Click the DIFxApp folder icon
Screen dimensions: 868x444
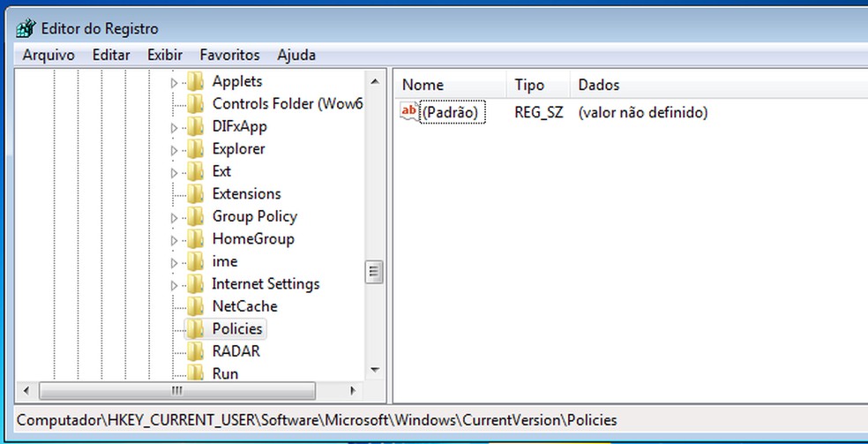coord(196,126)
